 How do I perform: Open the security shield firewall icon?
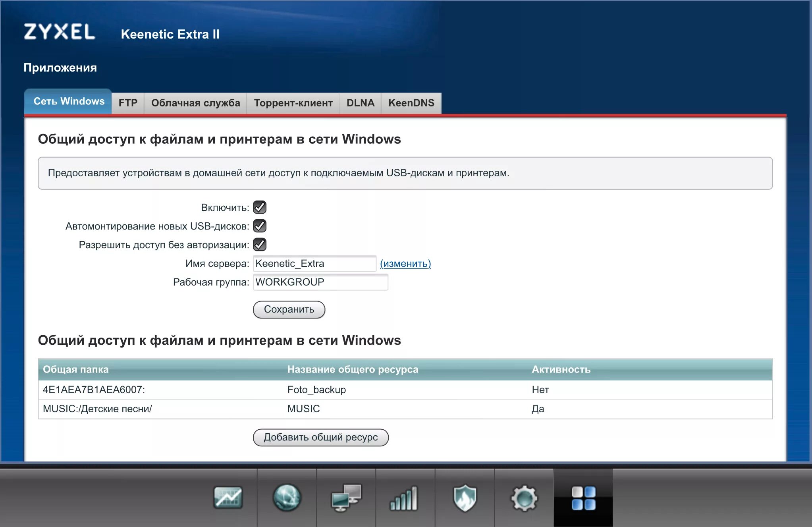point(465,498)
